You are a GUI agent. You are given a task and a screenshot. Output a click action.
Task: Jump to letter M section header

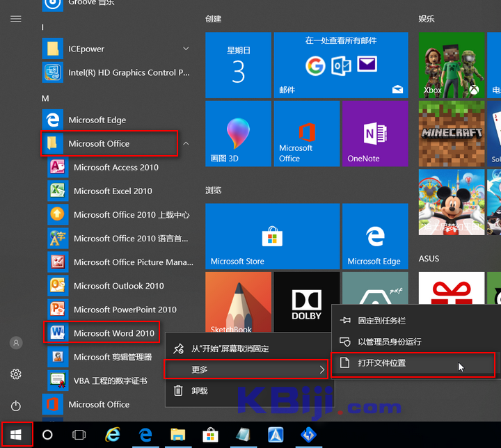click(45, 98)
